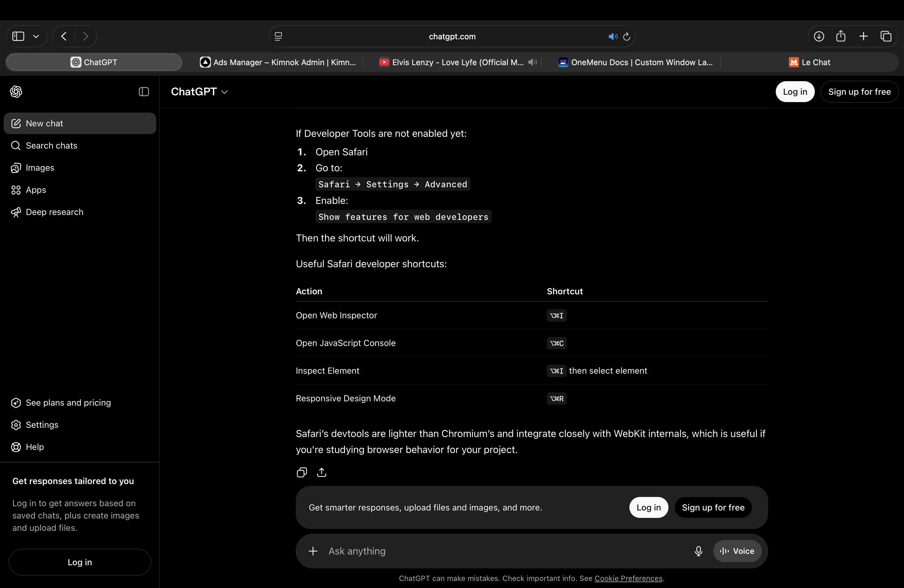Screen dimensions: 904x588
Task: Open ChatGPT Settings in sidebar
Action: [x=80, y=425]
